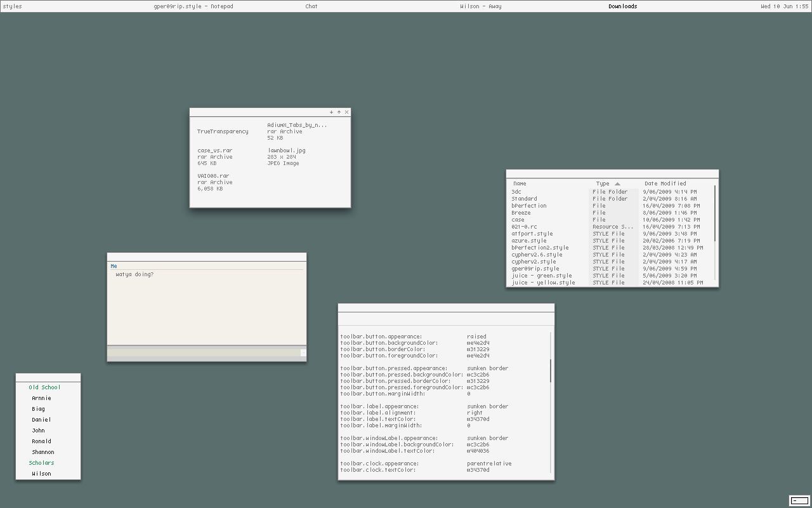Click the chat message input field
Image resolution: width=812 pixels, height=508 pixels.
pos(203,352)
